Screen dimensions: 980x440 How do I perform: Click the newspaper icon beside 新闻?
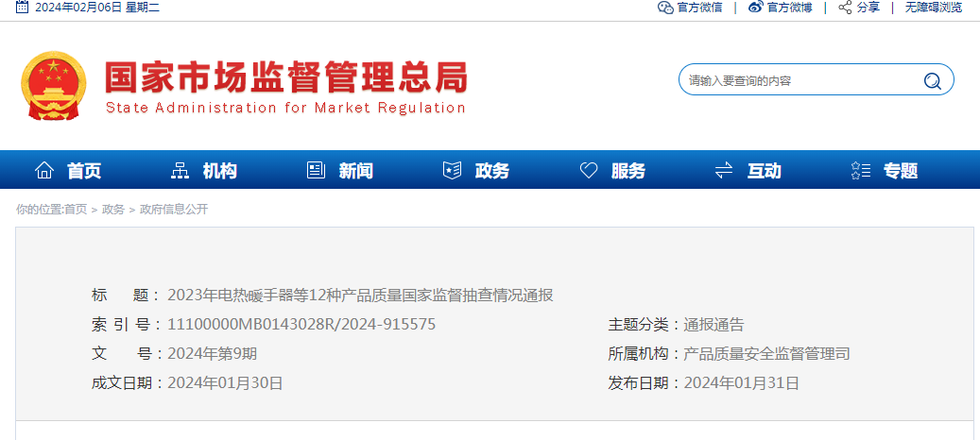(316, 170)
